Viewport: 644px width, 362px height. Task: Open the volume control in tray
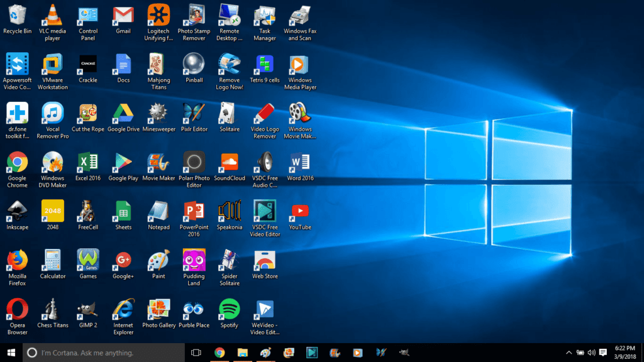pos(591,353)
